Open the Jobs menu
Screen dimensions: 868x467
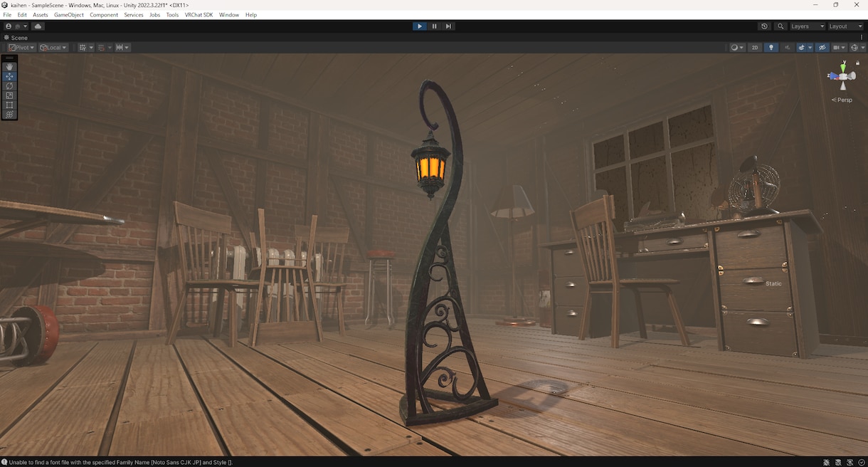[x=154, y=15]
